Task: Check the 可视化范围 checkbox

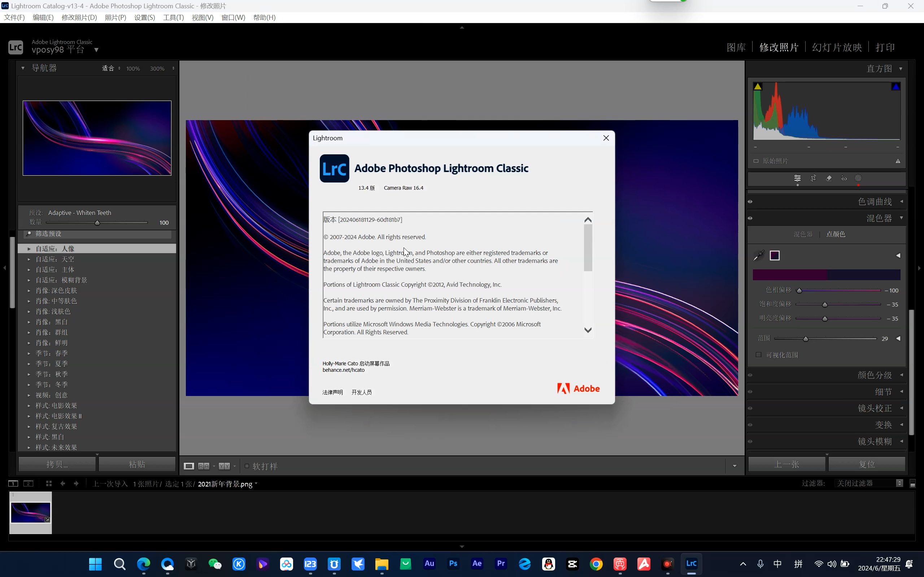Action: pos(759,355)
